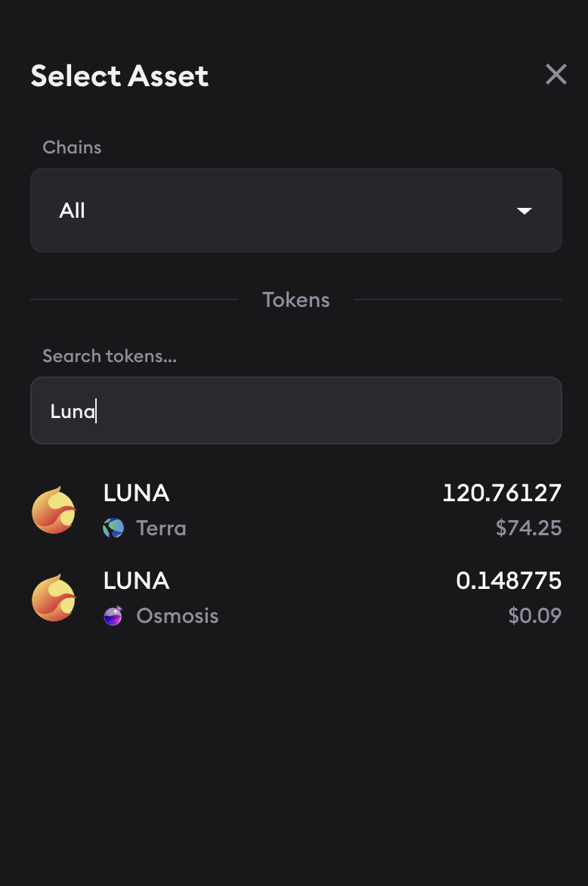Click the Tokens section header
The width and height of the screenshot is (588, 886).
296,299
